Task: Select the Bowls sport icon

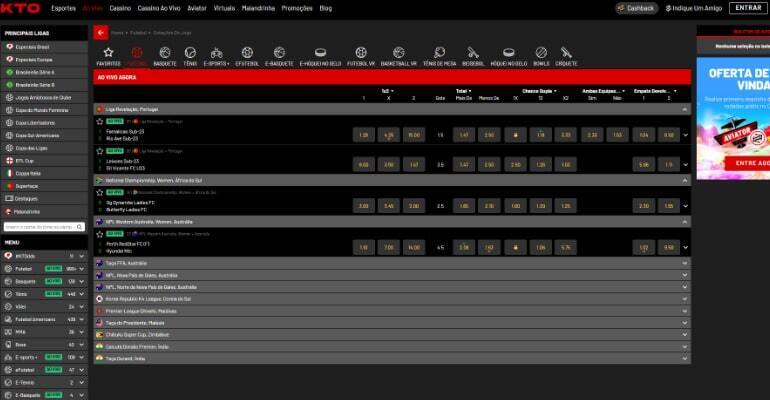Action: tap(541, 56)
